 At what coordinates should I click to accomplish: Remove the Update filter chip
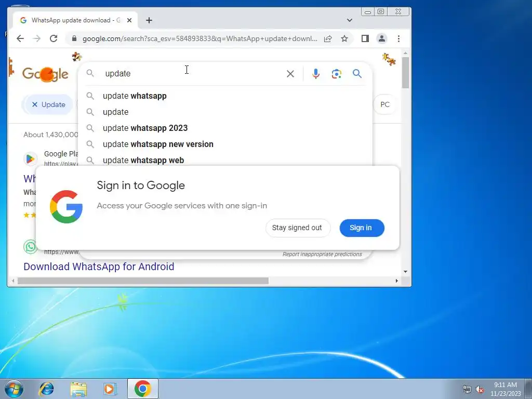35,104
